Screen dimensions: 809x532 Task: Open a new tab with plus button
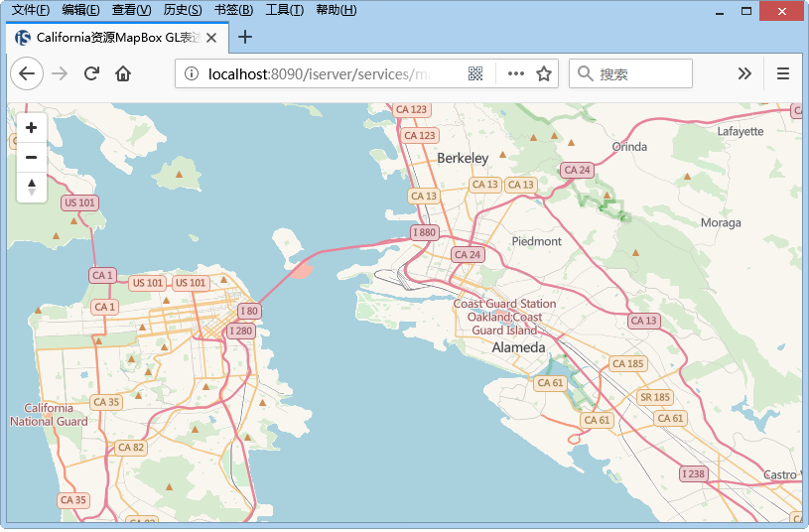245,38
